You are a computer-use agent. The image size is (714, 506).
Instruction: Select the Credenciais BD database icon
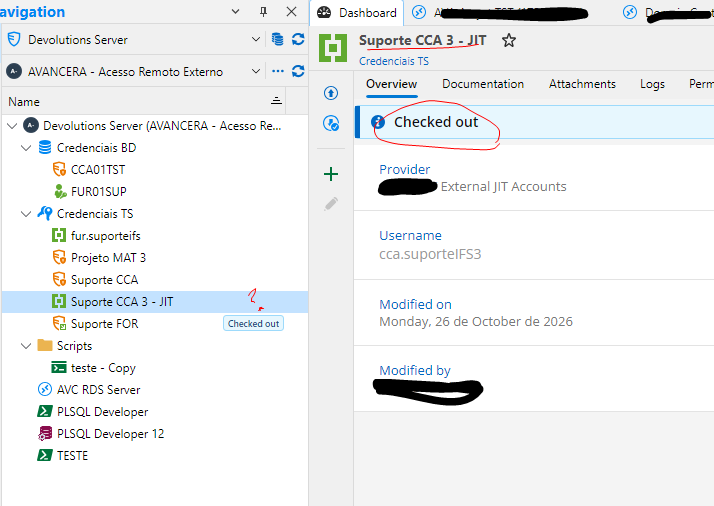(45, 148)
